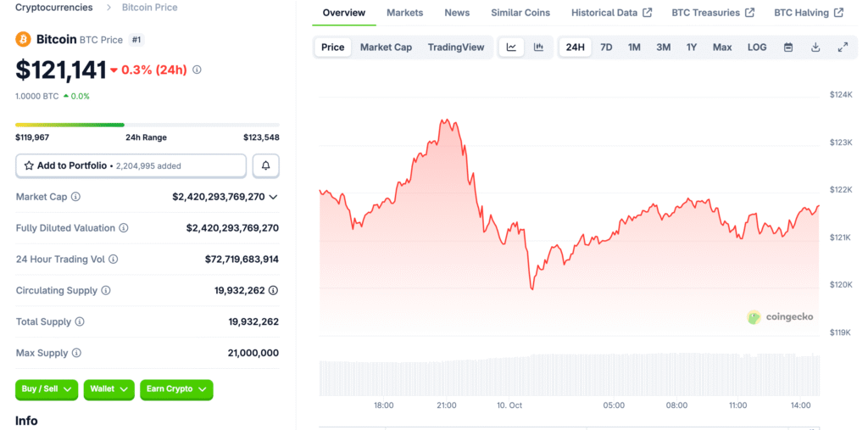Switch to candlestick chart icon
This screenshot has height=430, width=868.
click(538, 47)
